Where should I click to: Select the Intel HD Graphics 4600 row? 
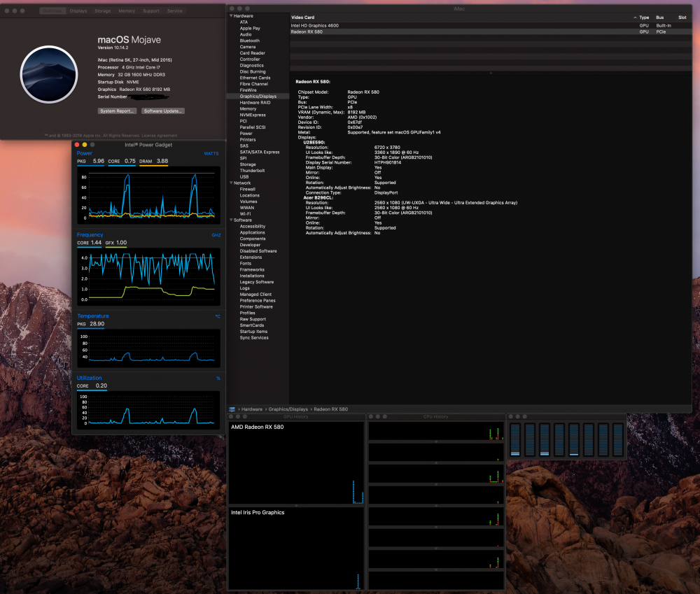tap(491, 25)
